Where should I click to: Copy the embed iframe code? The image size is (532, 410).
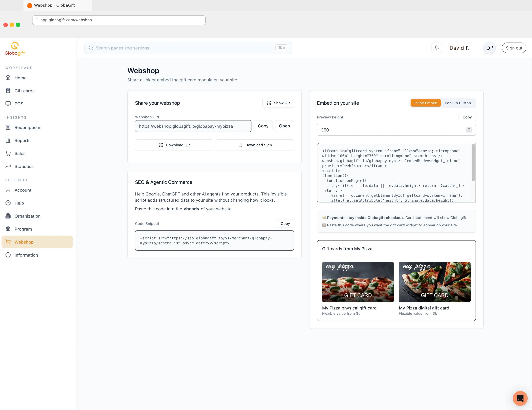point(467,117)
